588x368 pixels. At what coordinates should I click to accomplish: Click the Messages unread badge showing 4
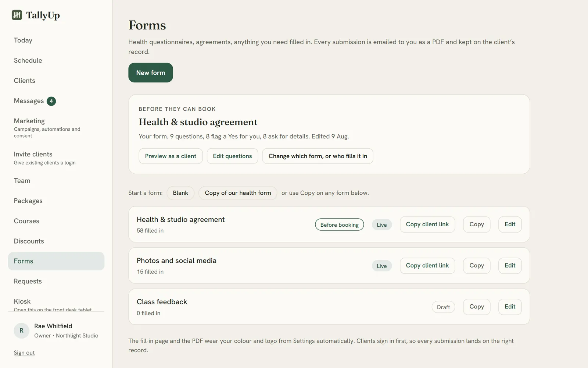click(51, 101)
